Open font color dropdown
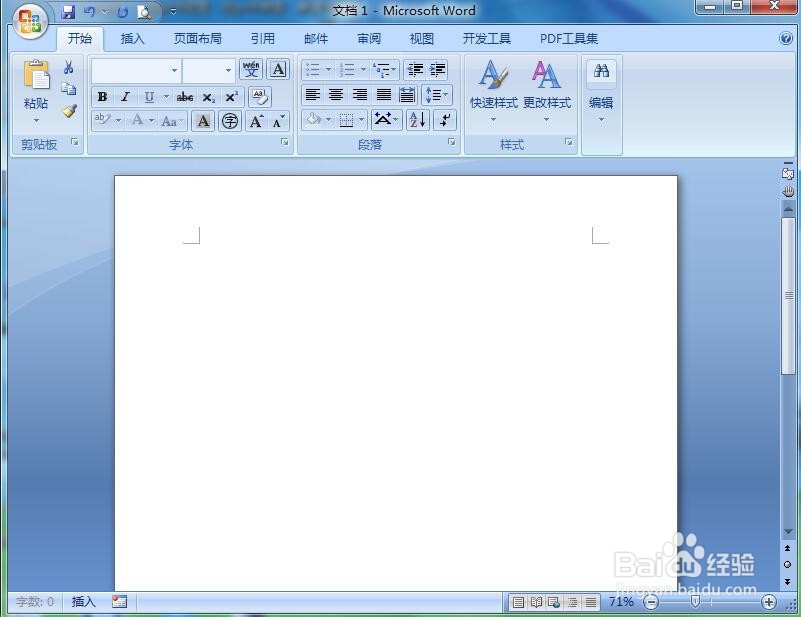 click(152, 121)
